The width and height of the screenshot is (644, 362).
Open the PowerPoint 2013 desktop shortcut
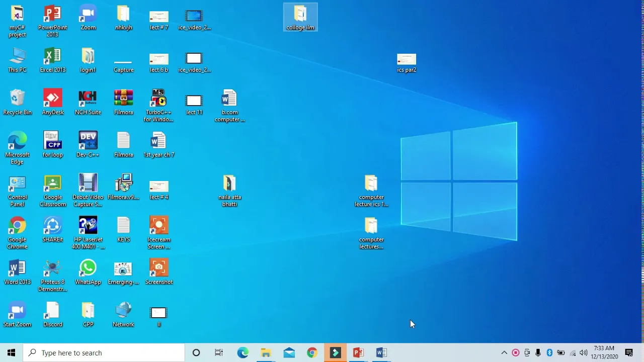pos(53,22)
